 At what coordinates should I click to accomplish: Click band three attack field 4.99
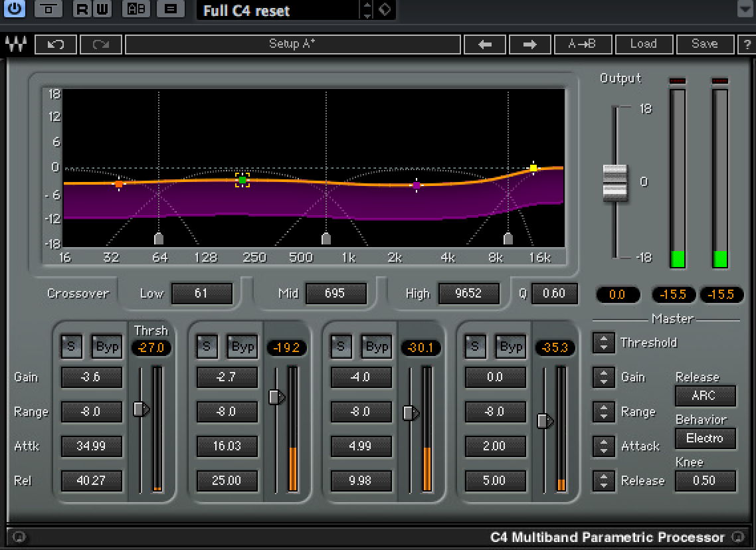point(361,446)
